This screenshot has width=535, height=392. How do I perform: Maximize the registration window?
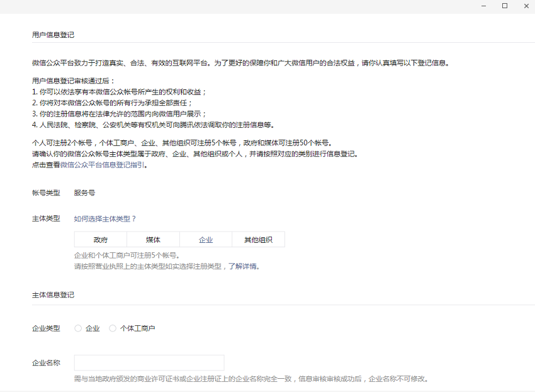(x=505, y=6)
